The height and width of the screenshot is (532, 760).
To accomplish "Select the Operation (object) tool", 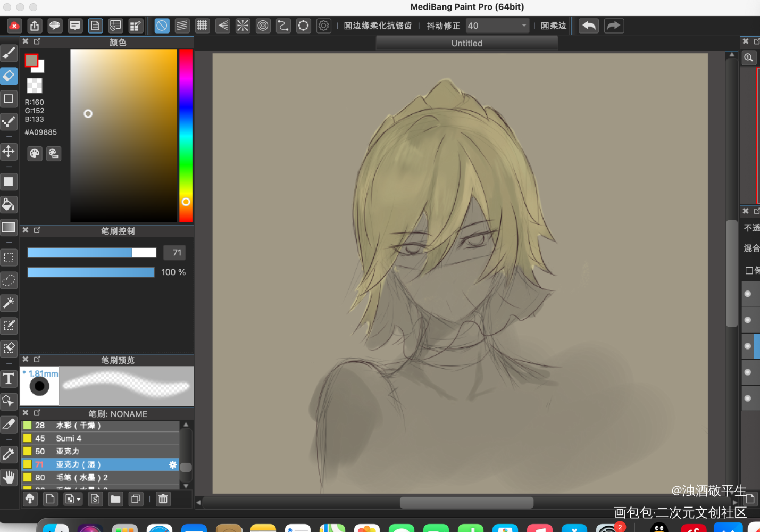I will 9,401.
